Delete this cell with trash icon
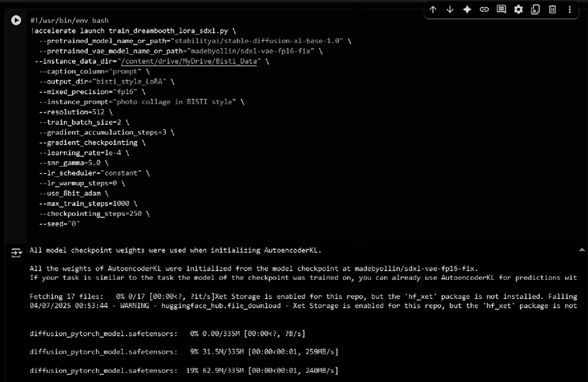The height and width of the screenshot is (382, 588). (552, 10)
